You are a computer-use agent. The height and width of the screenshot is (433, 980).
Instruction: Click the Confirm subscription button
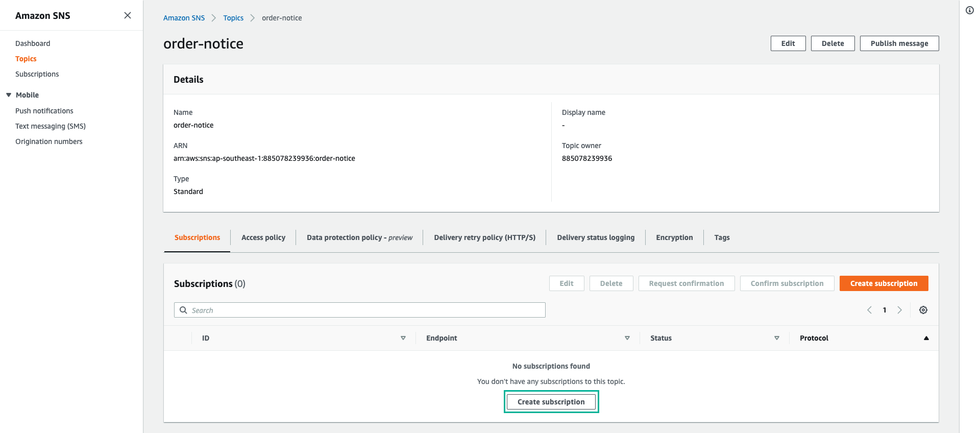point(787,283)
